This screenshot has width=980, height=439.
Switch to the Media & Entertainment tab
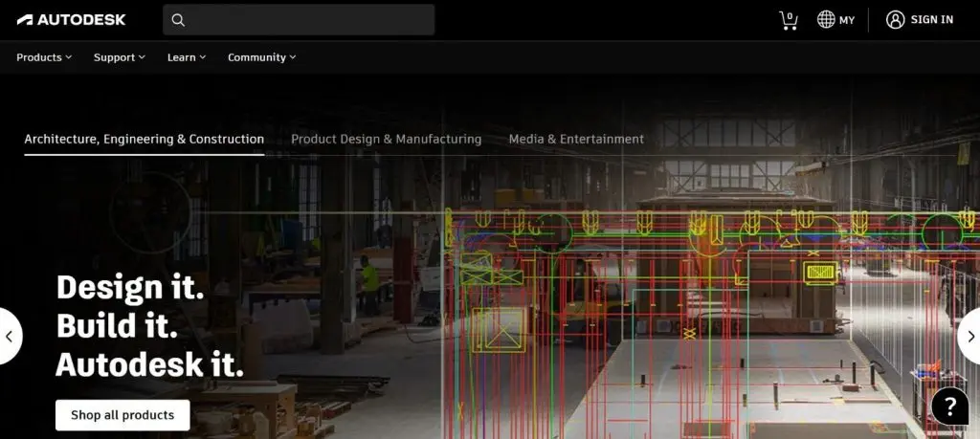[576, 140]
